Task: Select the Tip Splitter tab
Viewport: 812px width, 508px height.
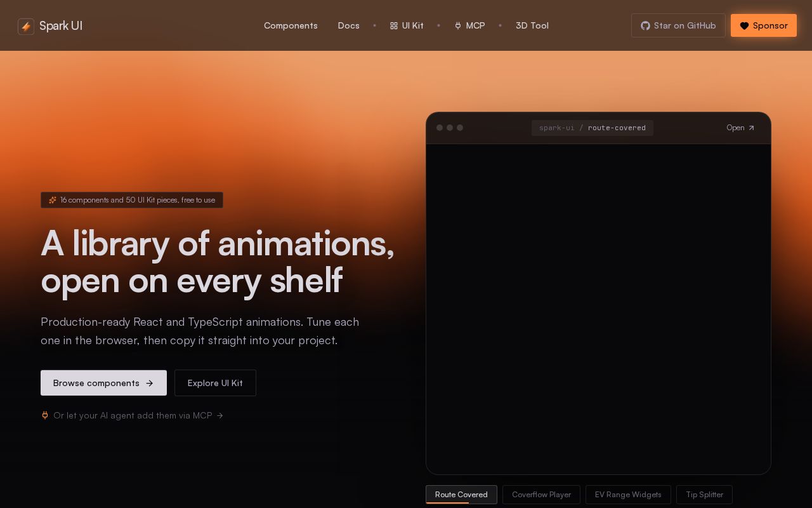Action: tap(704, 495)
